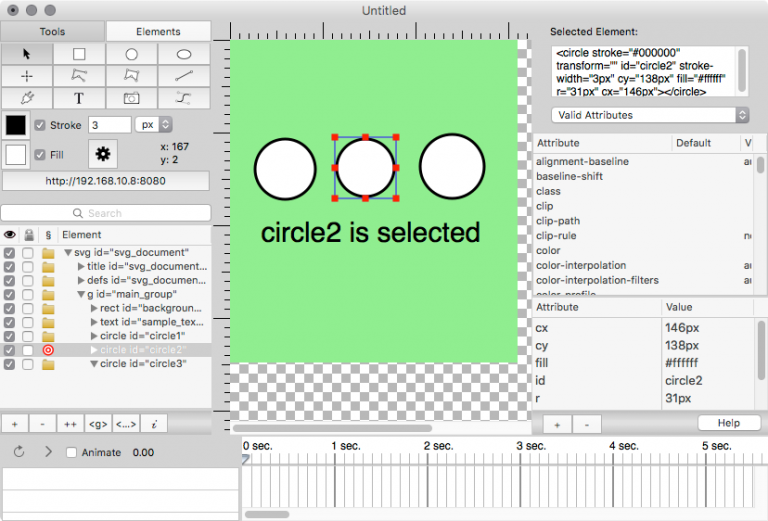Disable the Stroke checkbox
Image resolution: width=768 pixels, height=521 pixels.
tap(40, 125)
